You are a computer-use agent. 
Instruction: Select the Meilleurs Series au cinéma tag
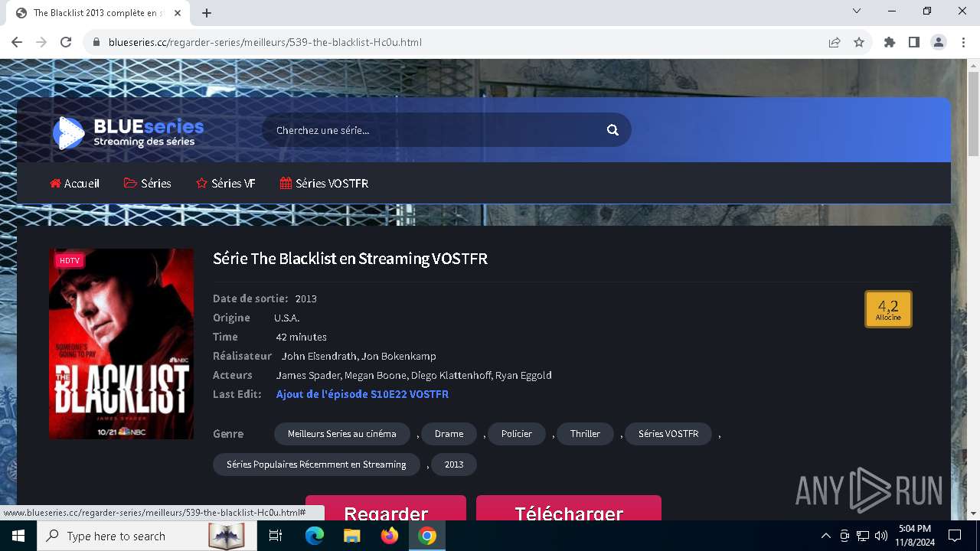pyautogui.click(x=342, y=434)
